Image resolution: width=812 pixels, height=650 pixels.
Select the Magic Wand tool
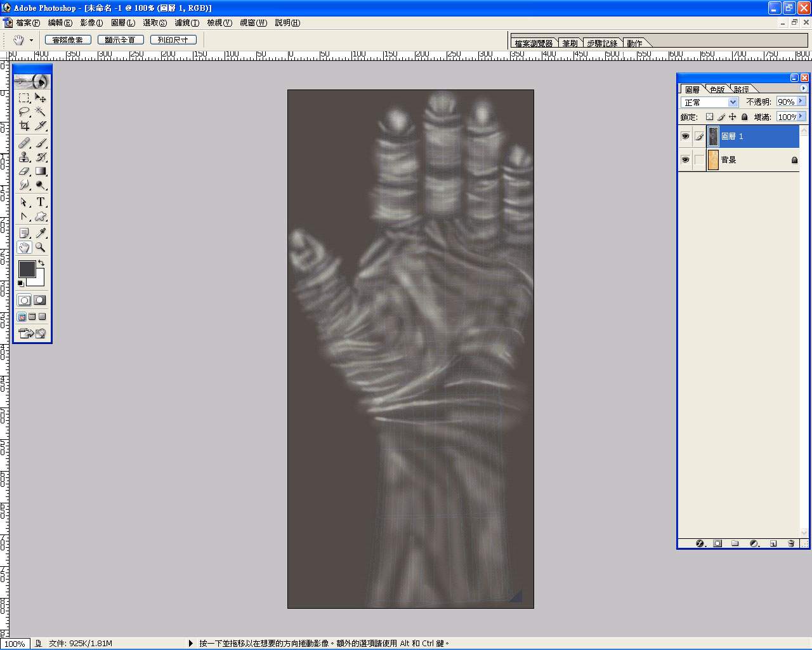click(x=41, y=112)
